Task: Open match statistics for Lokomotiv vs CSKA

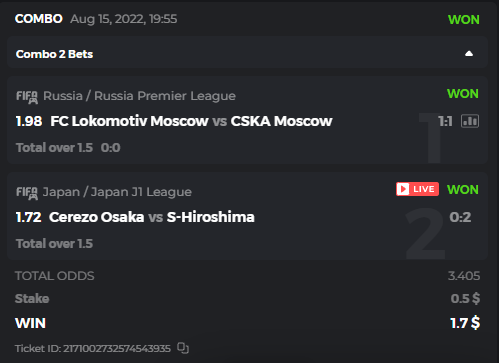Action: pyautogui.click(x=470, y=121)
